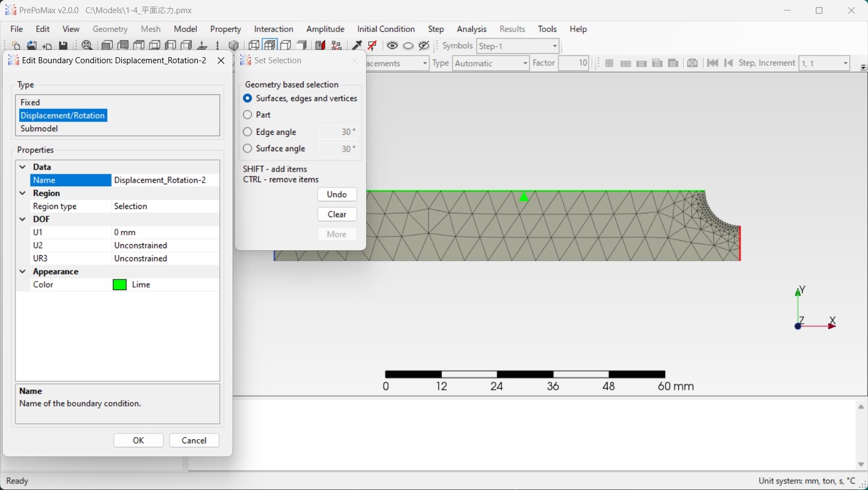
Task: Click the leftmost table-grid icon in the results toolbar
Action: 609,63
